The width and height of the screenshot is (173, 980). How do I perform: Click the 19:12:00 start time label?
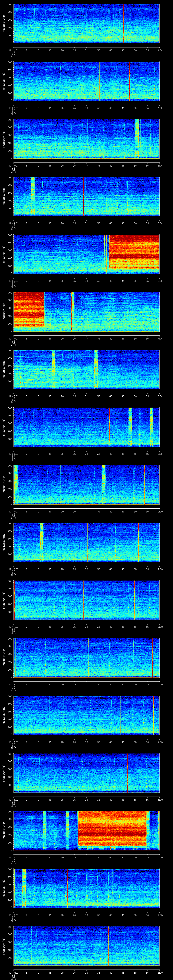(x=13, y=684)
